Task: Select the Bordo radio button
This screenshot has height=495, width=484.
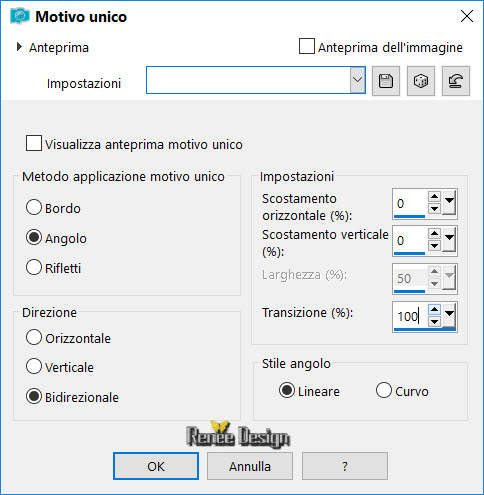Action: [34, 207]
